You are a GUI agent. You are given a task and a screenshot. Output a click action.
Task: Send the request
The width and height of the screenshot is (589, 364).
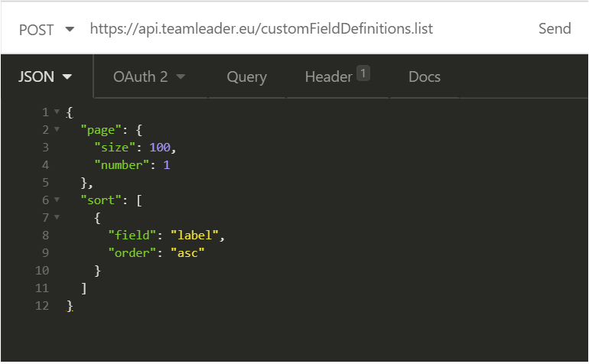tap(555, 29)
